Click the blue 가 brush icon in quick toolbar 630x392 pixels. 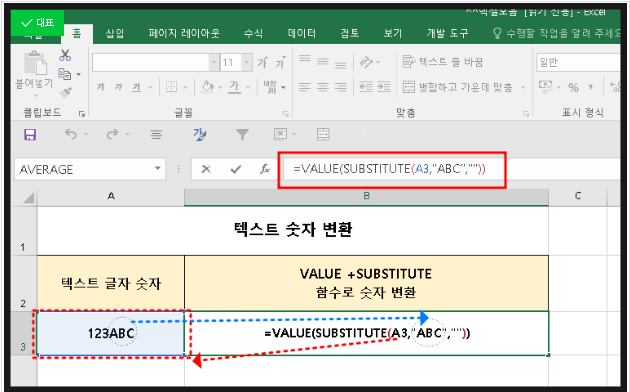199,134
